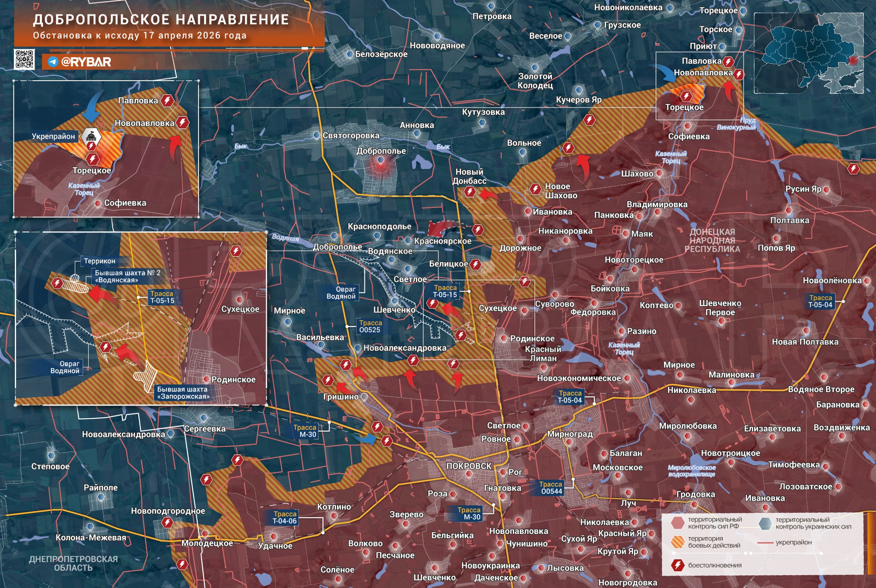Click the striped combat zone swatch in legend
The height and width of the screenshot is (588, 876).
(678, 542)
